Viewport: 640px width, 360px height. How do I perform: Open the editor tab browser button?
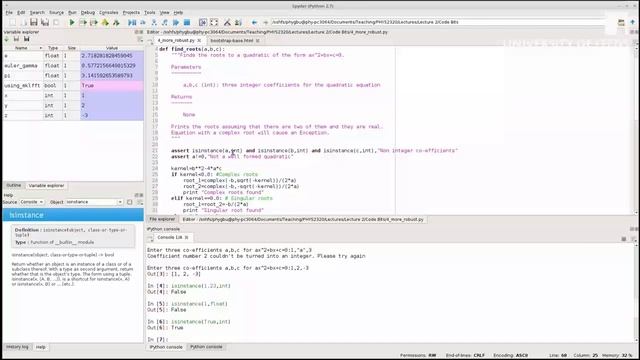click(x=150, y=41)
